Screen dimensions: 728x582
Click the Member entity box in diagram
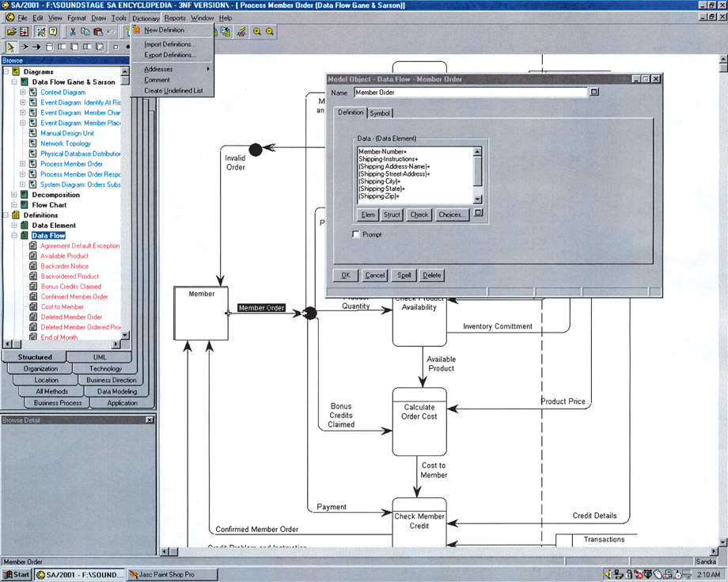[201, 313]
